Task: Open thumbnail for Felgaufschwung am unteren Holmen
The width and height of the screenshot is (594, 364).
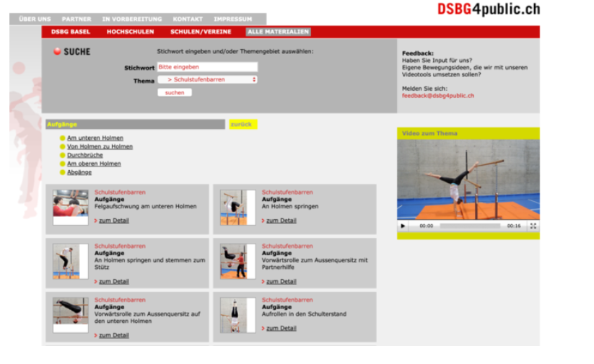Action: point(70,207)
